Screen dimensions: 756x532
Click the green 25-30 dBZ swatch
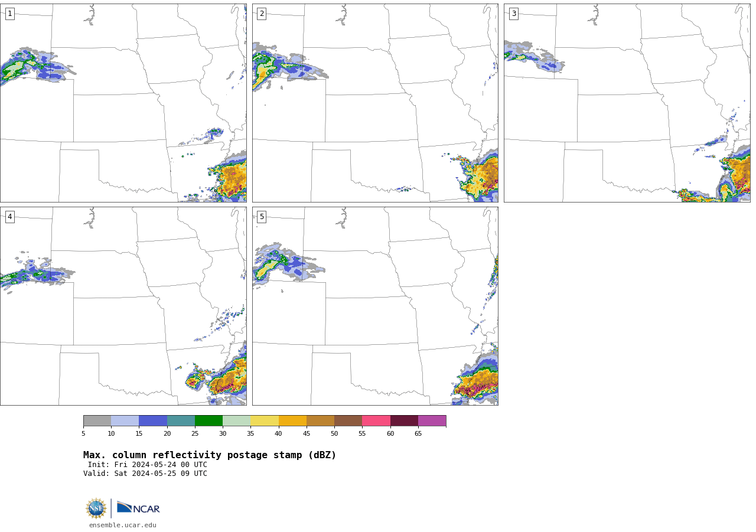[208, 420]
